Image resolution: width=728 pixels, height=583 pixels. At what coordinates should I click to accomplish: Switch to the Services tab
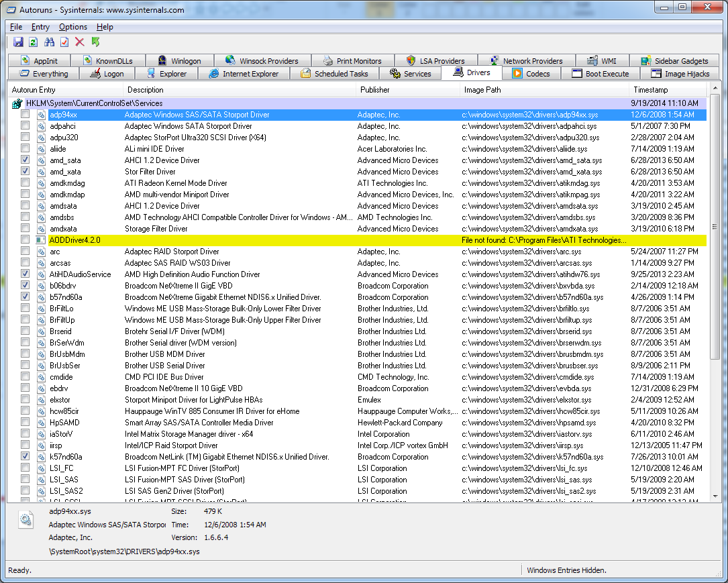click(410, 73)
